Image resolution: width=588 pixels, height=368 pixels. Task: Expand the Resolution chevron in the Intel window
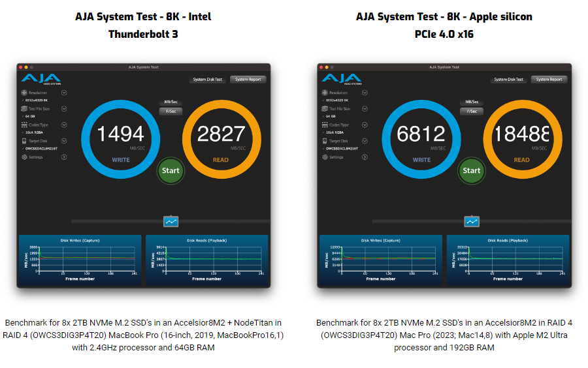[x=64, y=93]
